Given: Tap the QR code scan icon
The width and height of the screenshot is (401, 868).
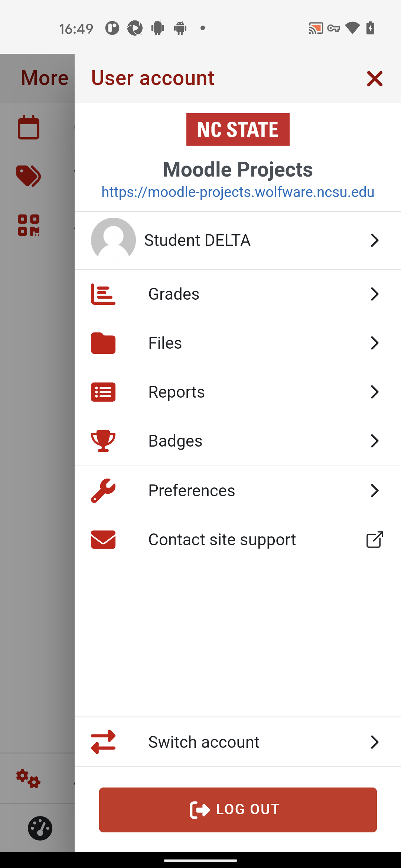Looking at the screenshot, I should coord(29,225).
